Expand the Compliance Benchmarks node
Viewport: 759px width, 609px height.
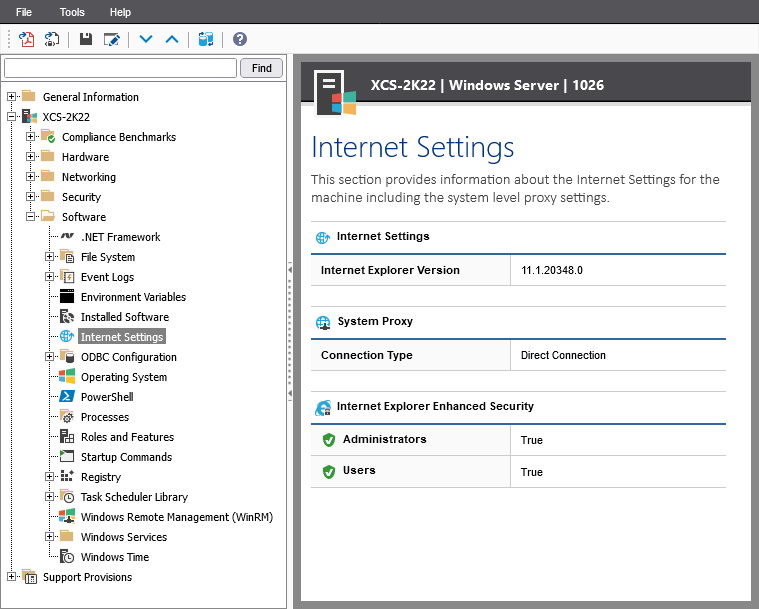coord(30,137)
